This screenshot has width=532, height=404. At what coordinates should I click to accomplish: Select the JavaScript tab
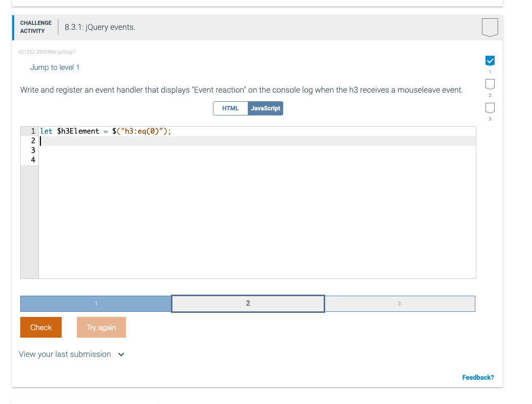[x=265, y=108]
